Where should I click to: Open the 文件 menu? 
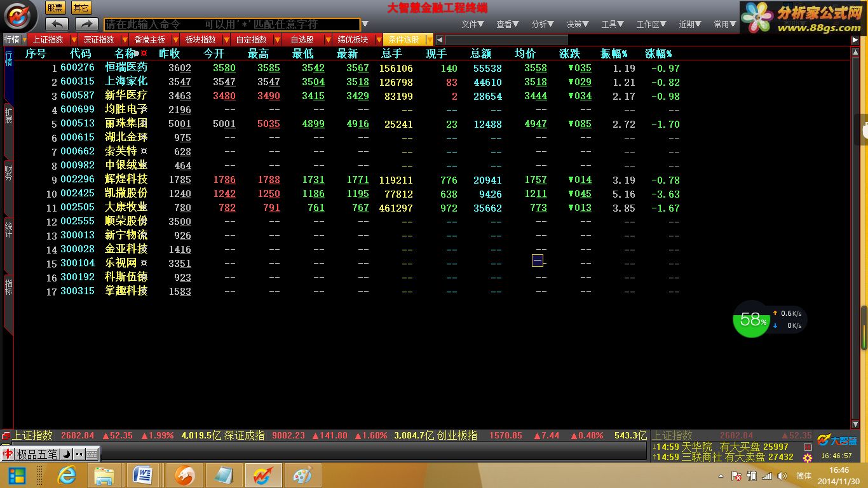point(472,24)
